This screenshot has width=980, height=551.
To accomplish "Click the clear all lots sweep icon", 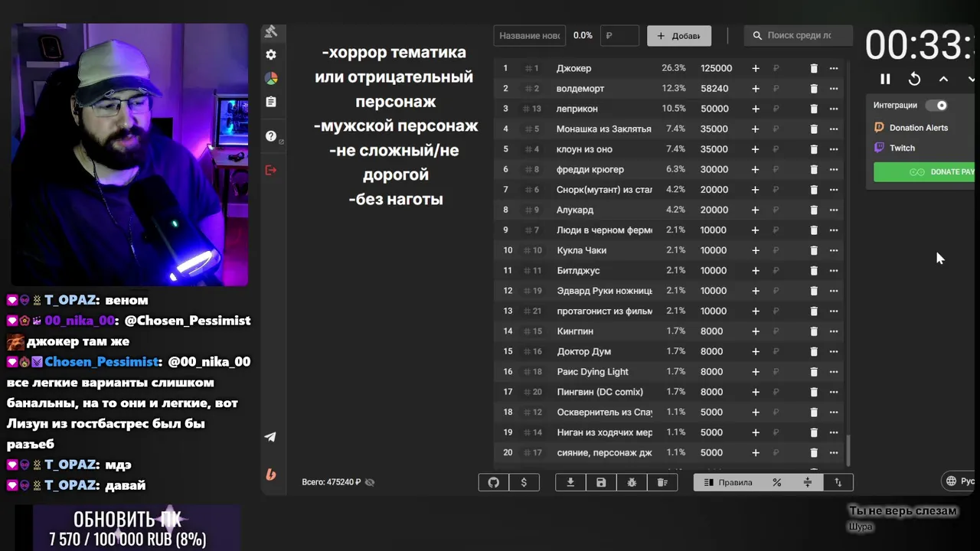I will coord(662,482).
